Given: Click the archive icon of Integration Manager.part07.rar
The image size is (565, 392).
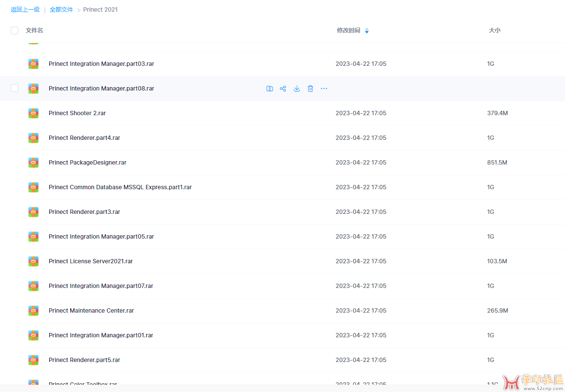Looking at the screenshot, I should pos(33,286).
